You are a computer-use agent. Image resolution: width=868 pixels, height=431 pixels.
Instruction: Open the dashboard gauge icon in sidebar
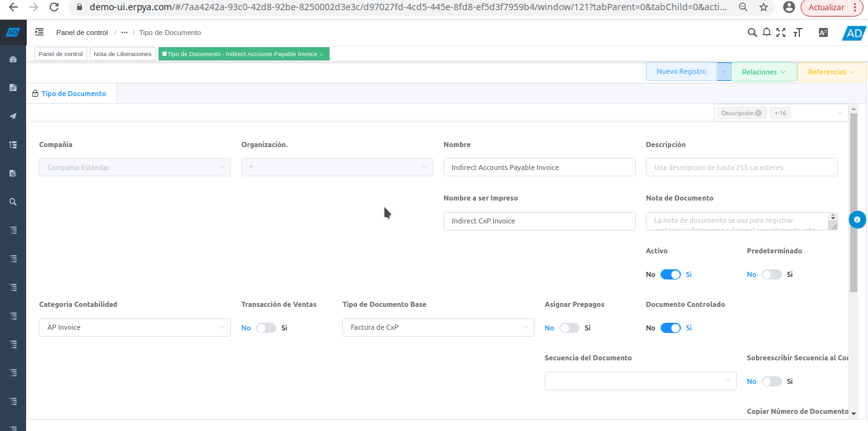13,59
